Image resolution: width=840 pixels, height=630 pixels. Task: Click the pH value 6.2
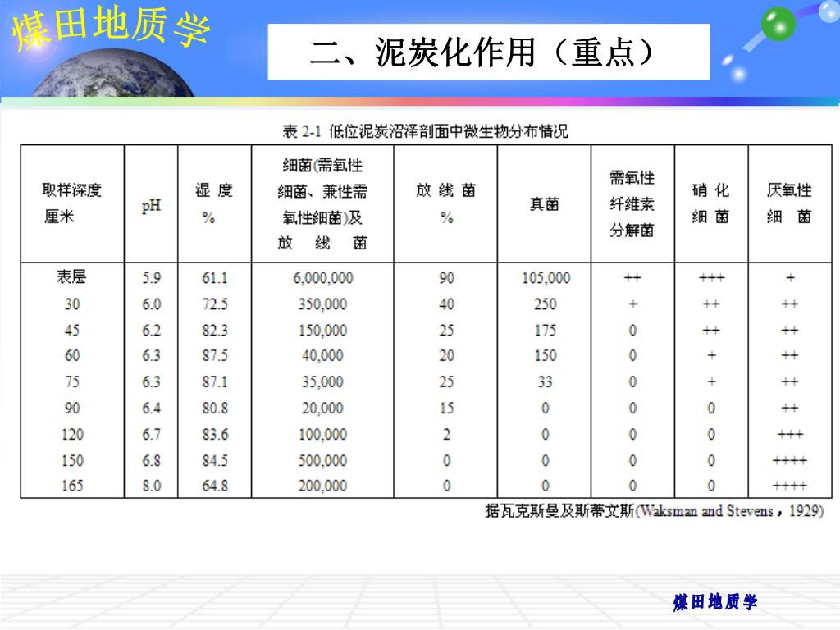pyautogui.click(x=151, y=331)
